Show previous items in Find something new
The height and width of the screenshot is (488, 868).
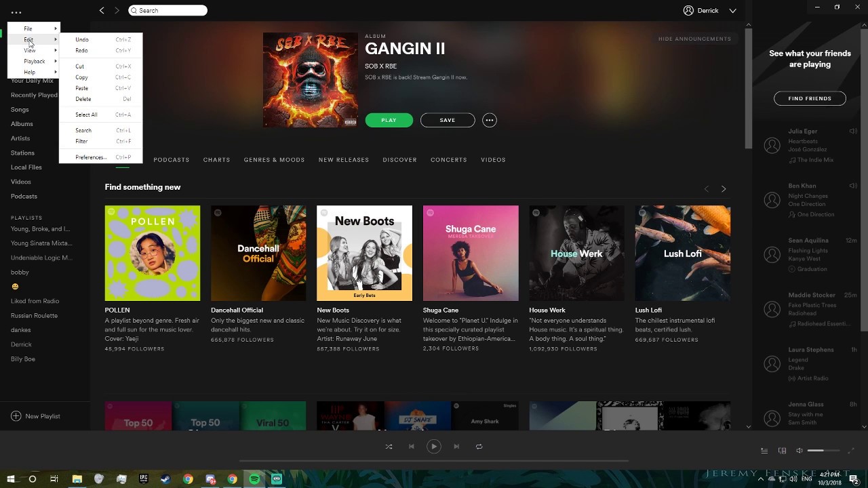point(706,189)
